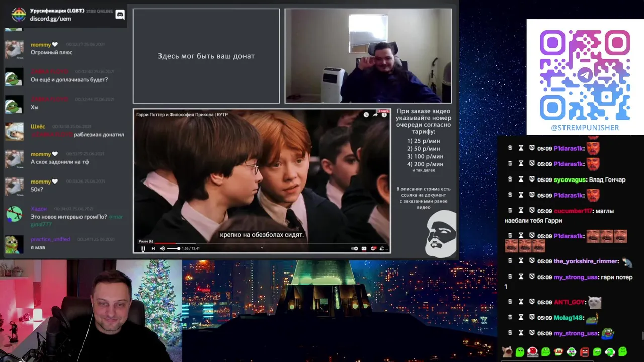Click Discord message А скок задонили на тф
Screen dimensions: 644x362
59,162
